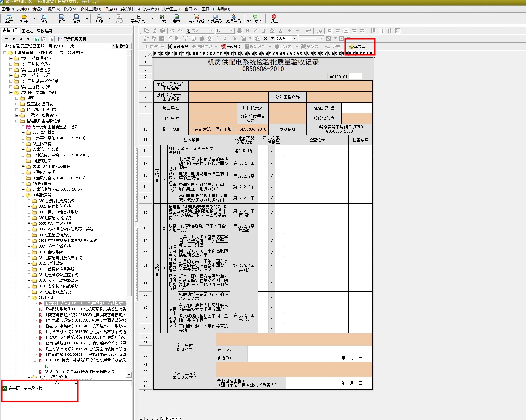Click the 特殊符号 button
Screen dimensions: 526x420
[154, 47]
